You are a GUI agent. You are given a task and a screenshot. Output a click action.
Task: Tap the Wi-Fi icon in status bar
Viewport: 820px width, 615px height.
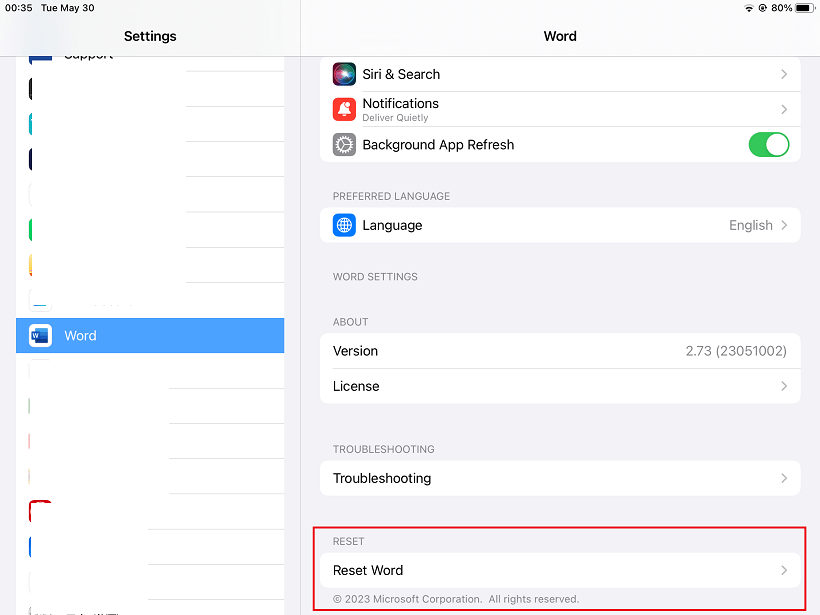point(748,8)
